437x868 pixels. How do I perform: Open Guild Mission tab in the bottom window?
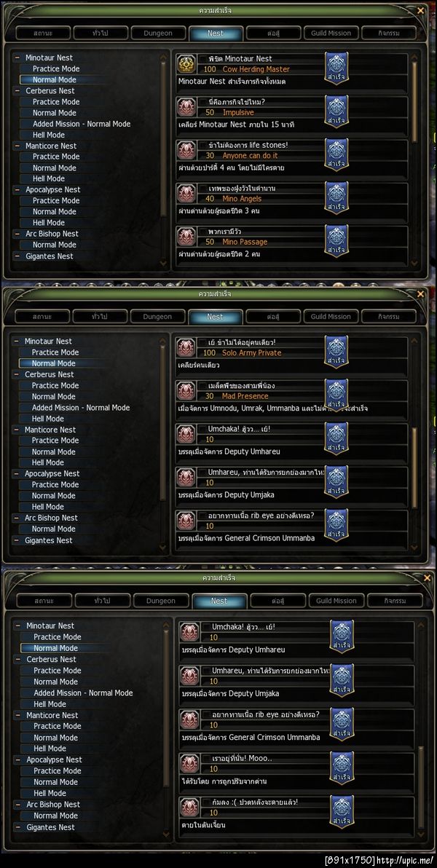(336, 601)
